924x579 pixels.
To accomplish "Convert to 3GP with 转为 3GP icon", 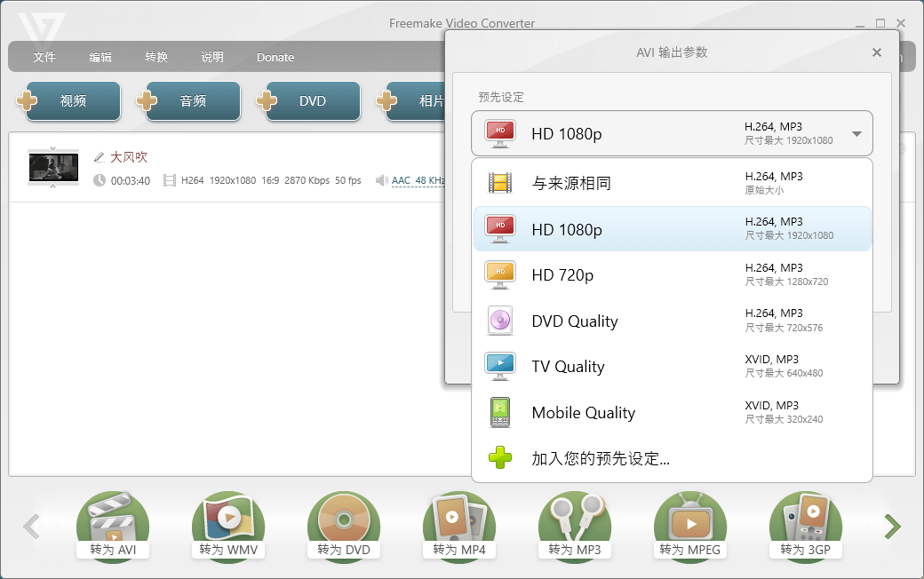I will point(806,526).
